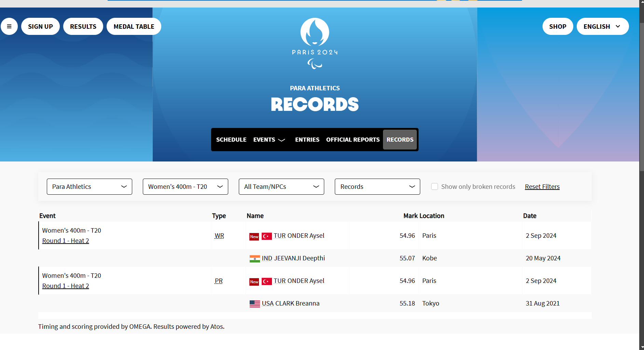Open the ENGLISH language selector
The image size is (644, 350).
602,26
